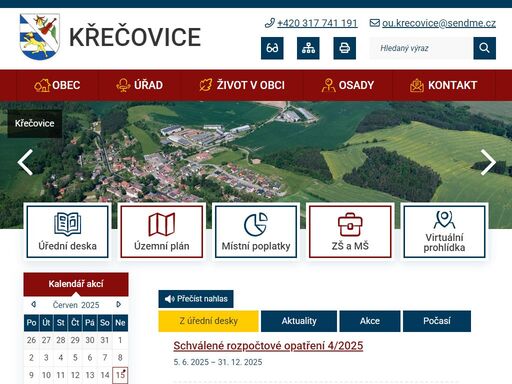The height and width of the screenshot is (384, 512).
Task: Open the OBEC menu item
Action: pos(57,85)
